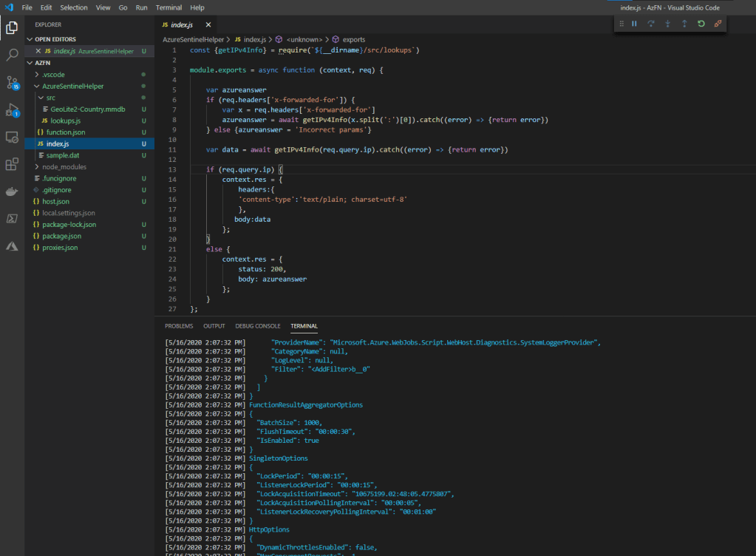The height and width of the screenshot is (556, 756).
Task: Collapse the AzureSentinelHelper folder
Action: tap(72, 87)
